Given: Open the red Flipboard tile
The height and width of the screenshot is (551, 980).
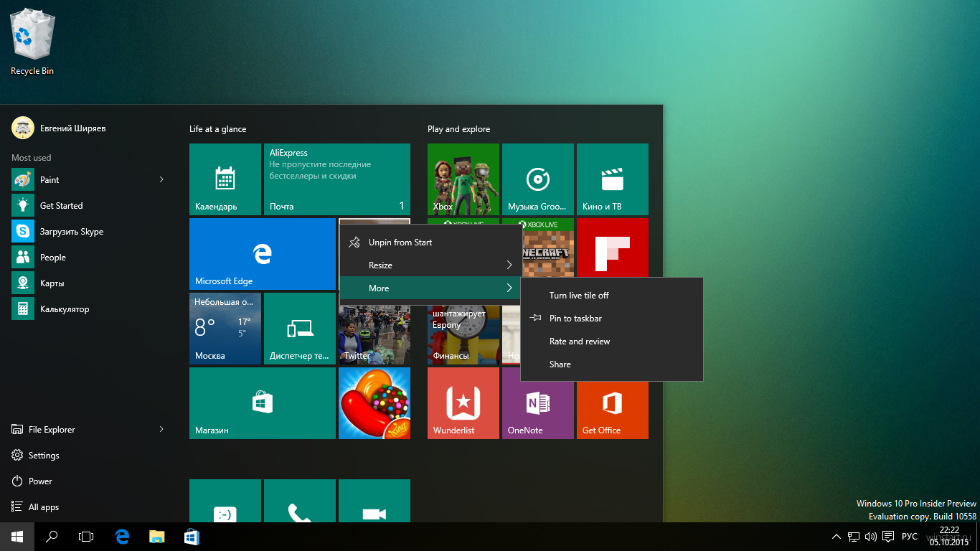Looking at the screenshot, I should [613, 248].
